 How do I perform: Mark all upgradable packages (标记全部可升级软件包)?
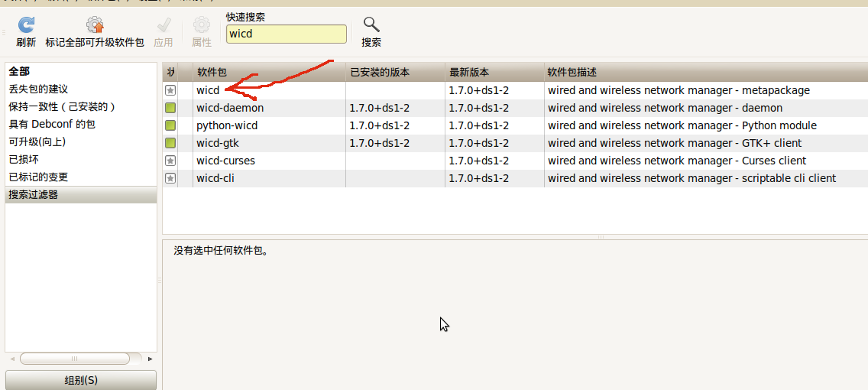pyautogui.click(x=96, y=32)
